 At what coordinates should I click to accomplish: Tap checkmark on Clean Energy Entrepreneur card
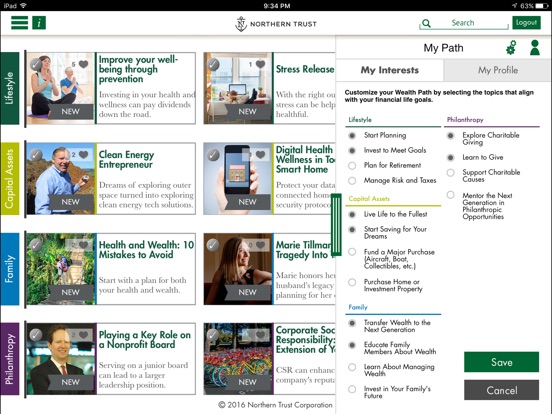click(36, 155)
